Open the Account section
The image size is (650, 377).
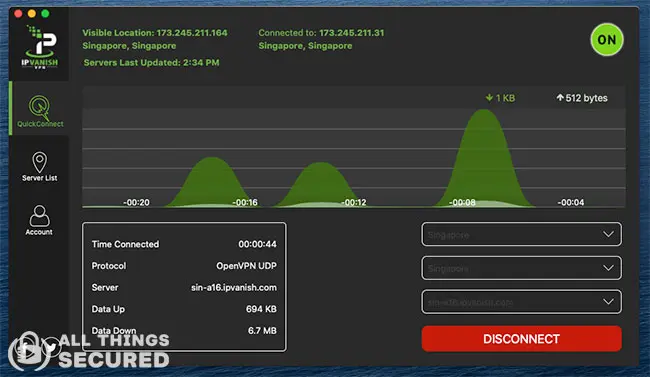pos(39,220)
